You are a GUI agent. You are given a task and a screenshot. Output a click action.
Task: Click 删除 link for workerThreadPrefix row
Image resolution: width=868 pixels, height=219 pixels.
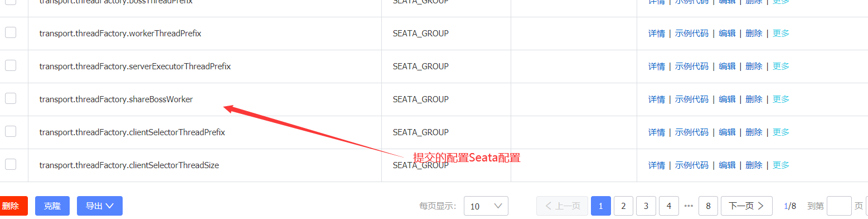[754, 33]
